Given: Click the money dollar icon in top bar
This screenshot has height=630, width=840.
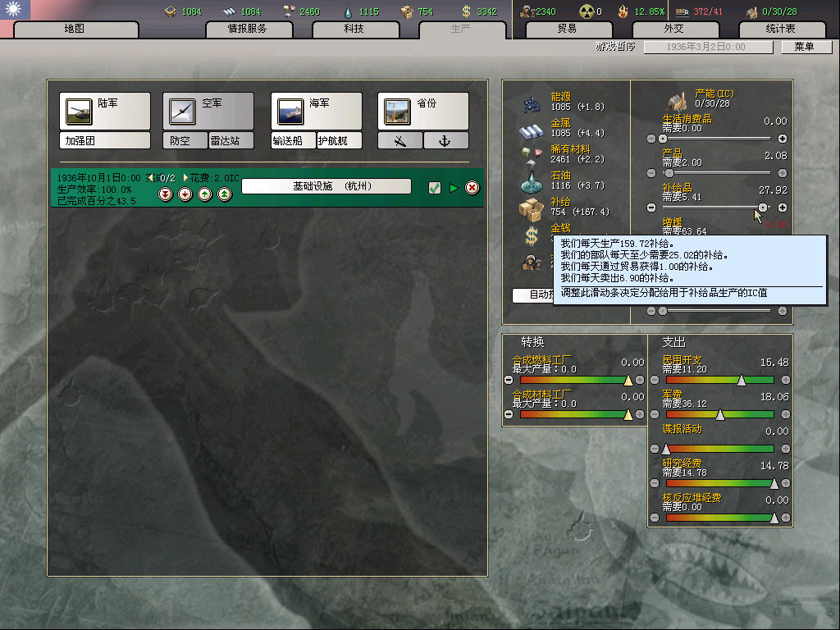Looking at the screenshot, I should click(466, 11).
